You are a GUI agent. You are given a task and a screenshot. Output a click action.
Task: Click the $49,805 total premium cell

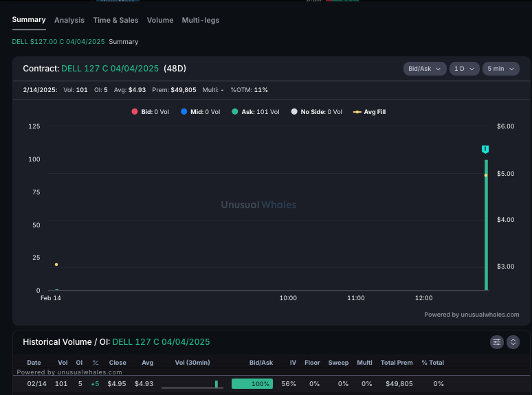click(399, 384)
